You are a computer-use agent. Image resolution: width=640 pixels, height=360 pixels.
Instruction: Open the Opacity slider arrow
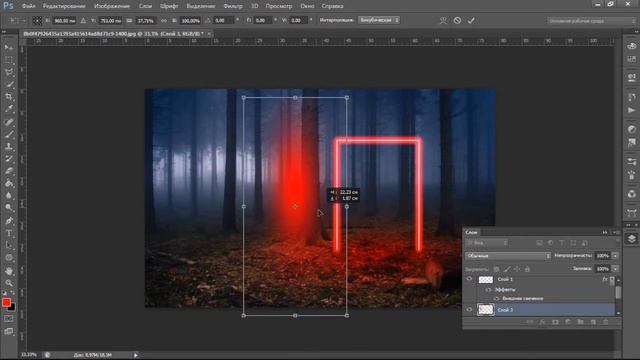[x=615, y=256]
